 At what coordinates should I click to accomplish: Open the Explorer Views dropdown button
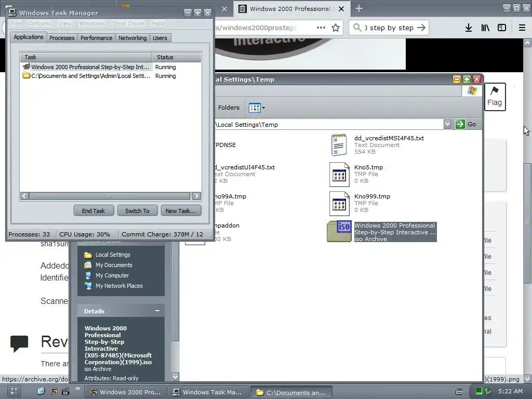tap(257, 108)
